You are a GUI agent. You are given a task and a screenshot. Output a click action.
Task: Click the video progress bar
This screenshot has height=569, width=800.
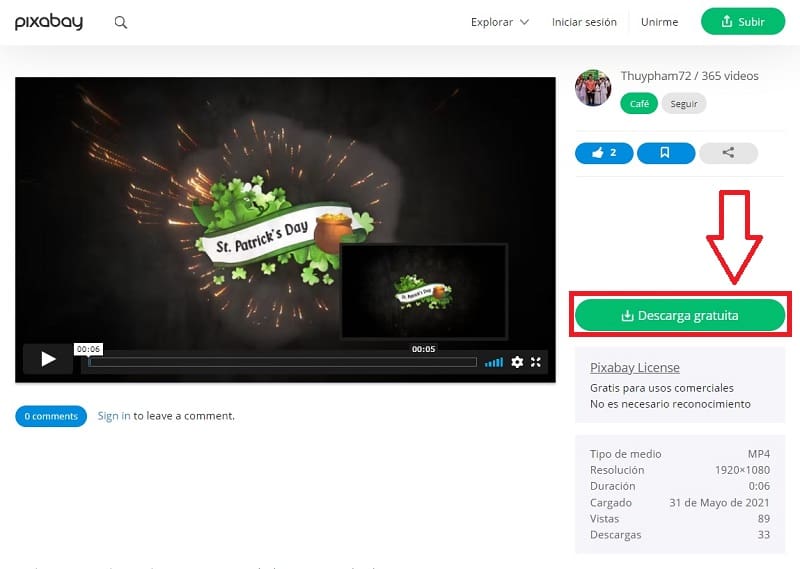[282, 362]
